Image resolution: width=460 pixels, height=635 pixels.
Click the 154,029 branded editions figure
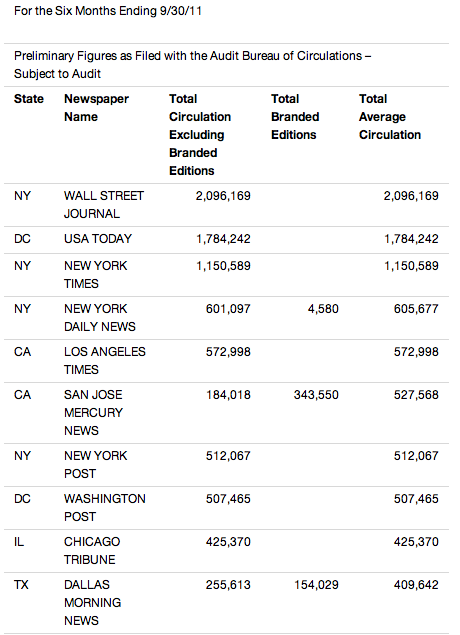click(x=316, y=585)
